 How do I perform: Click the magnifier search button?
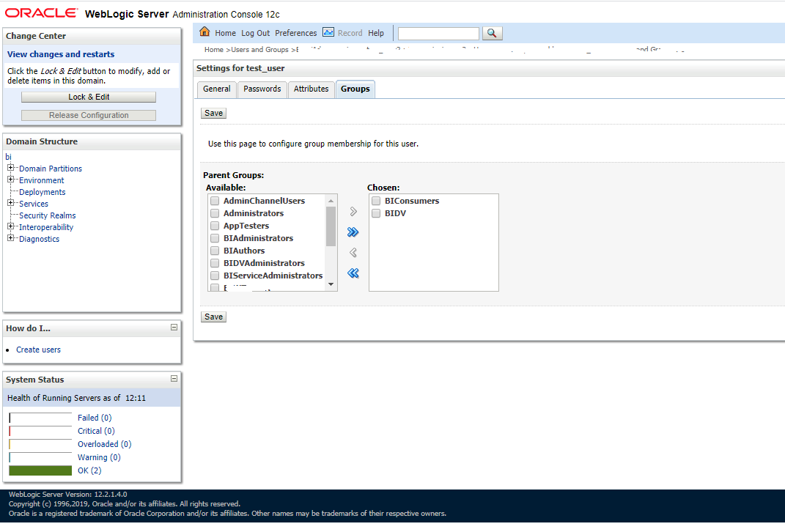click(492, 33)
